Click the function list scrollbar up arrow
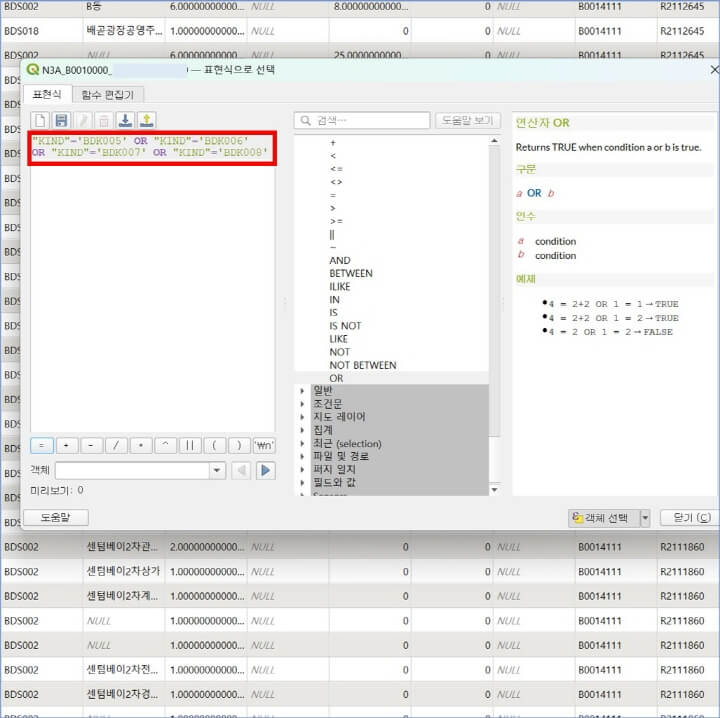The height and width of the screenshot is (718, 720). point(495,140)
